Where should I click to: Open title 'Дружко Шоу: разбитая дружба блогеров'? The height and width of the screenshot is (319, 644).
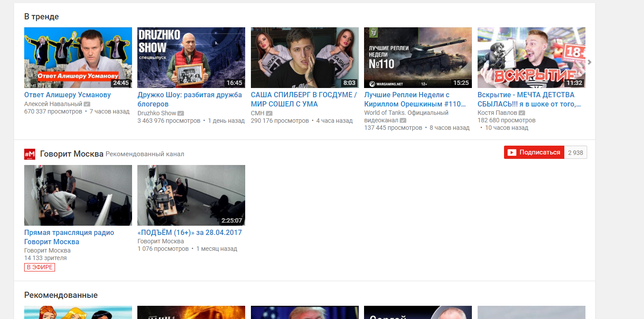190,99
